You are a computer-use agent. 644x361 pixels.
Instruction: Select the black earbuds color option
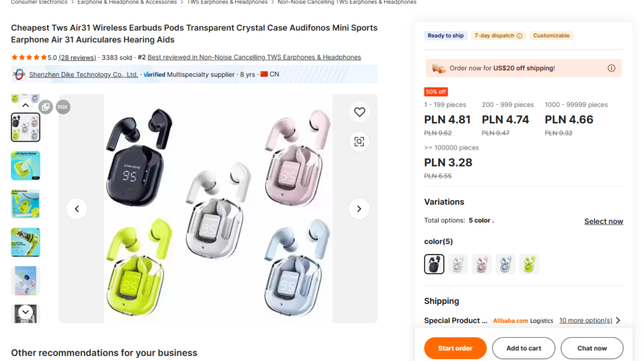coord(434,264)
